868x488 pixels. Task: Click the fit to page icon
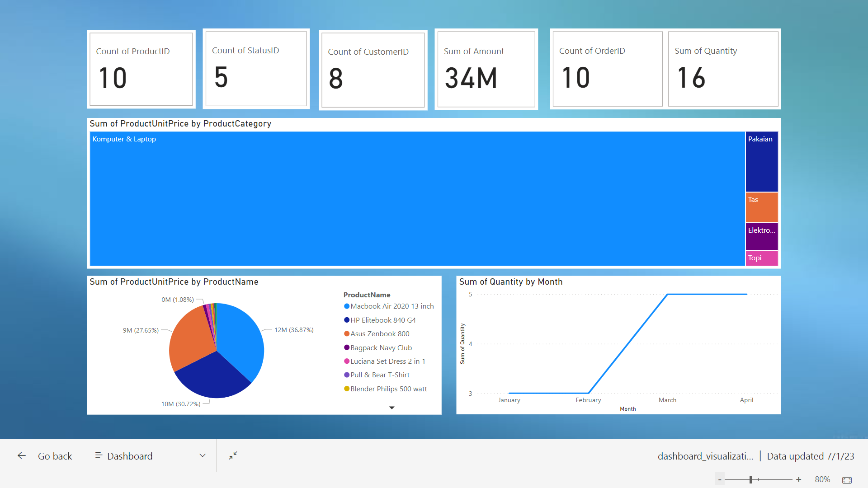(847, 480)
